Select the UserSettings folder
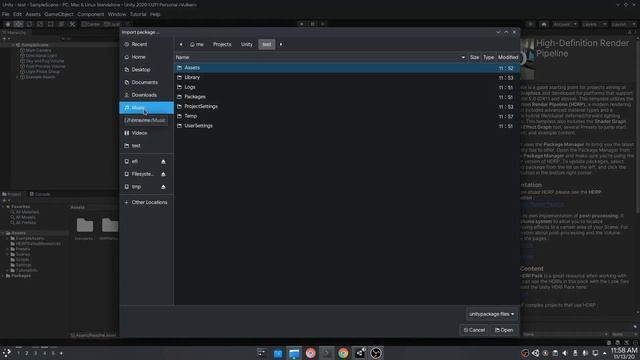 point(347,126)
